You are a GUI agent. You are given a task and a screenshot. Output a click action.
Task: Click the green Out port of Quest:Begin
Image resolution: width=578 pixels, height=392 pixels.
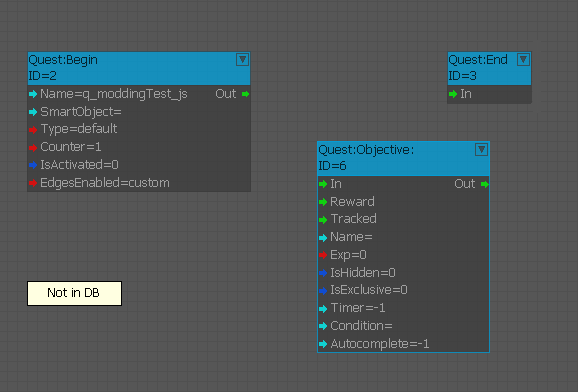pyautogui.click(x=246, y=94)
